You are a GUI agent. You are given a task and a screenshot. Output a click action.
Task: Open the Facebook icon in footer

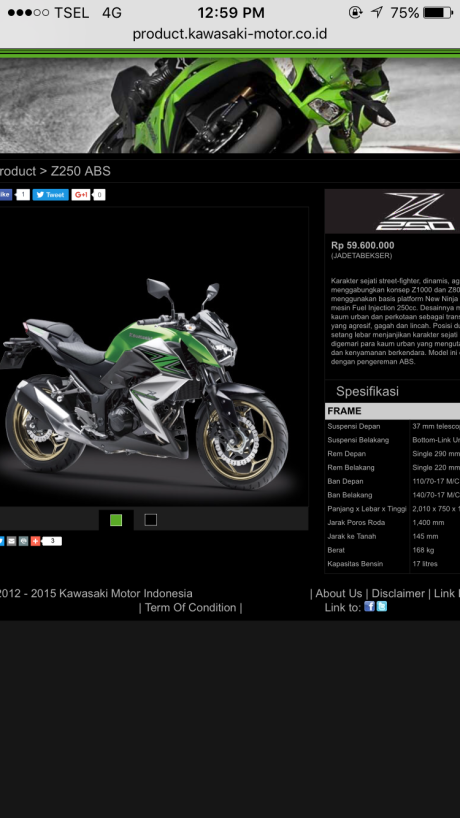tap(369, 606)
